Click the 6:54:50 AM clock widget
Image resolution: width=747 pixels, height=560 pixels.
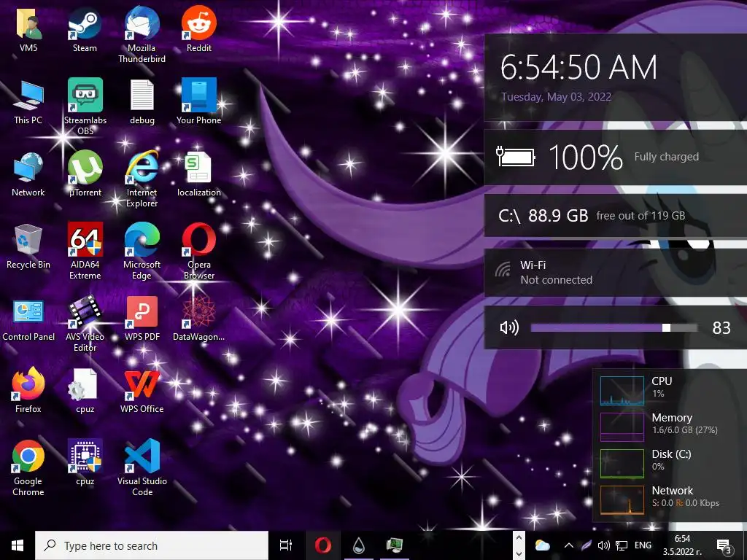578,67
